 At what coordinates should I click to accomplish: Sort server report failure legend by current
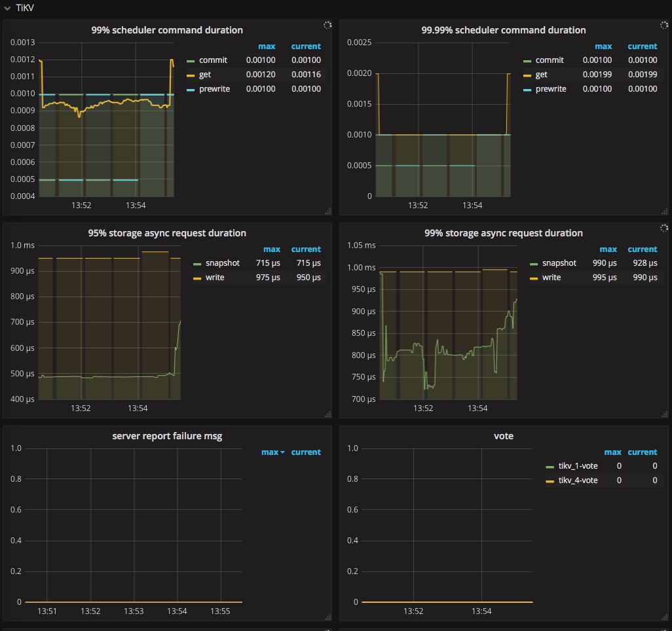(x=306, y=452)
